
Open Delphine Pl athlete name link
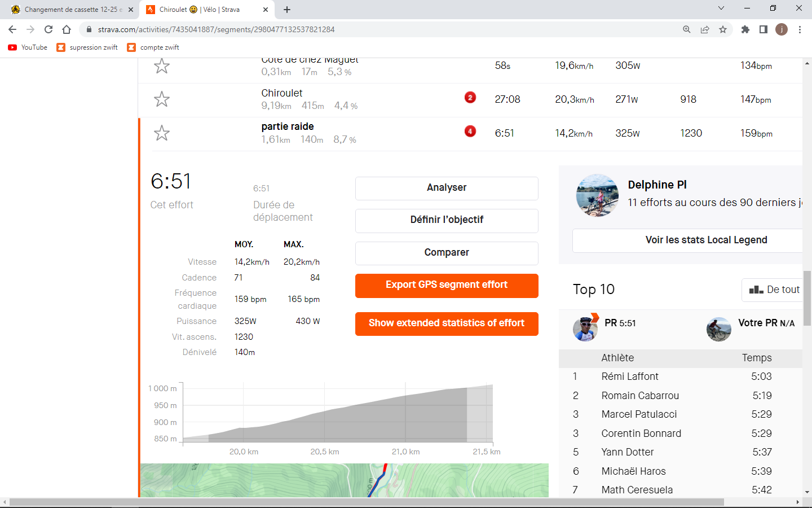[x=657, y=185]
